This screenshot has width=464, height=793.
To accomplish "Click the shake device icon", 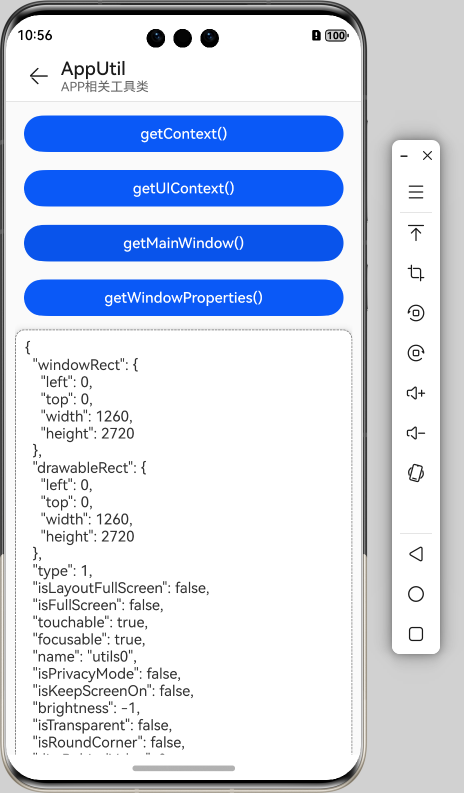I will point(416,473).
